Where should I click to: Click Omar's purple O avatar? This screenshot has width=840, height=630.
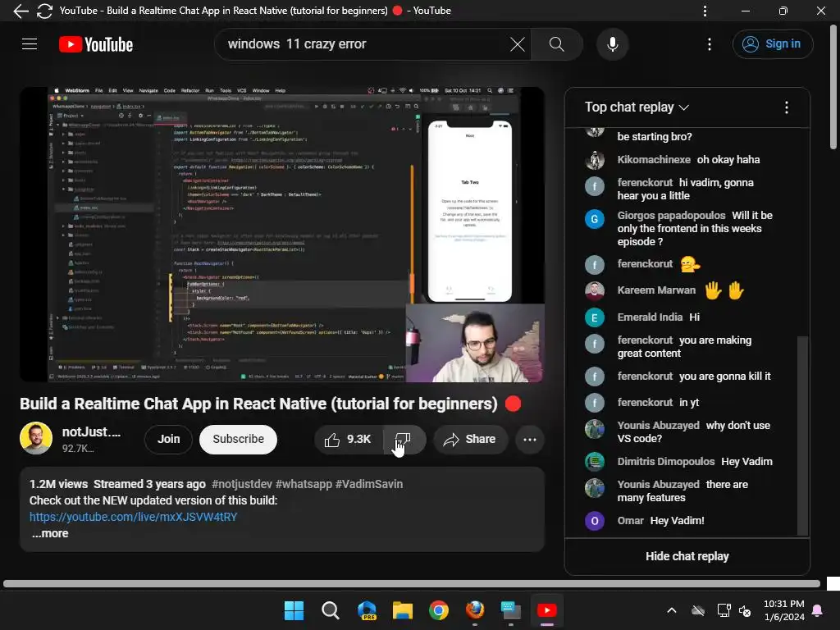point(594,521)
